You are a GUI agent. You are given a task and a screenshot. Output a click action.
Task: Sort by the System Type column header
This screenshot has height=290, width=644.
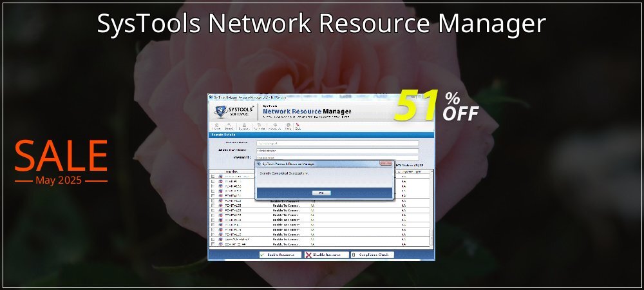[x=411, y=171]
